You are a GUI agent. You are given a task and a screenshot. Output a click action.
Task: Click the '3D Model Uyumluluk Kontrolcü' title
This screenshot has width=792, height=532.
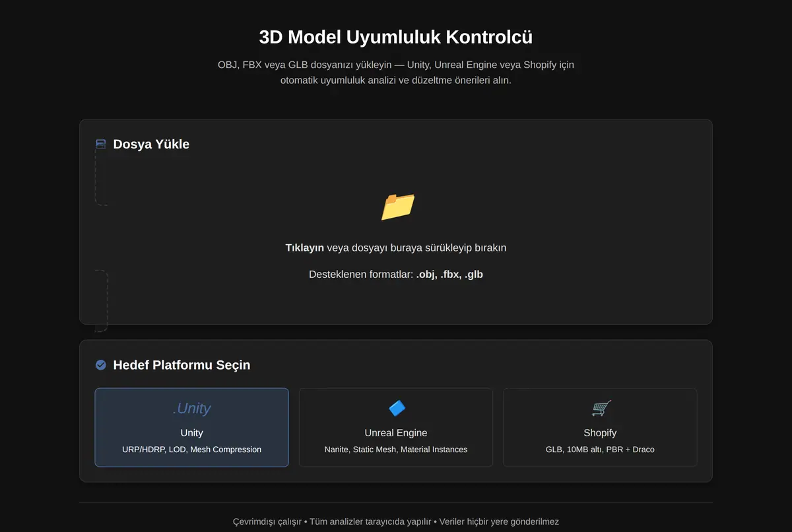[396, 36]
